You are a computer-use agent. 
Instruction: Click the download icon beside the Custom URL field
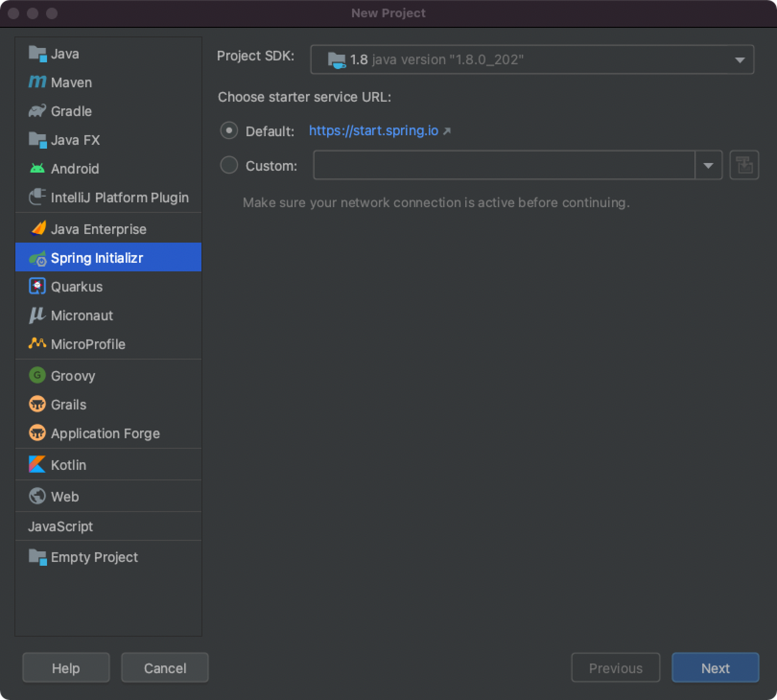pyautogui.click(x=744, y=165)
